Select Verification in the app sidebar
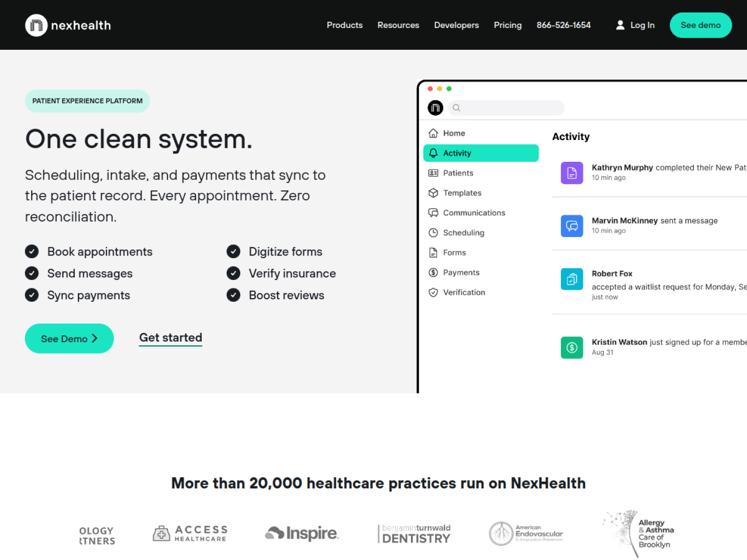 481,292
